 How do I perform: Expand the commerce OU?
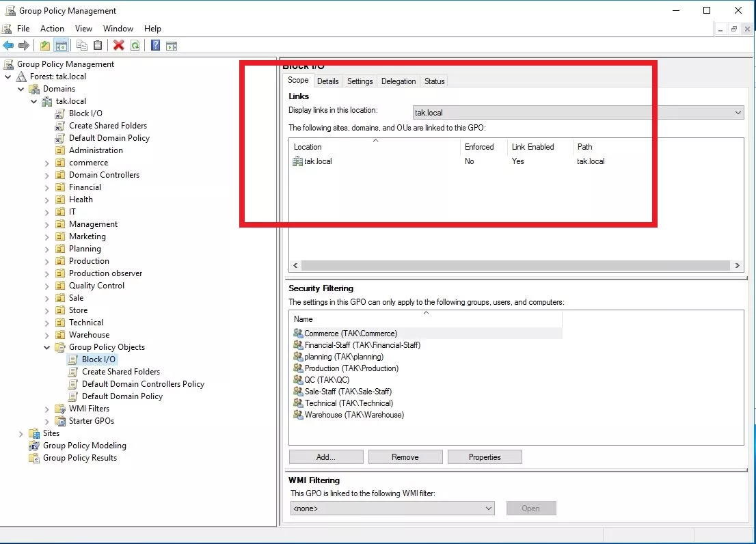46,163
